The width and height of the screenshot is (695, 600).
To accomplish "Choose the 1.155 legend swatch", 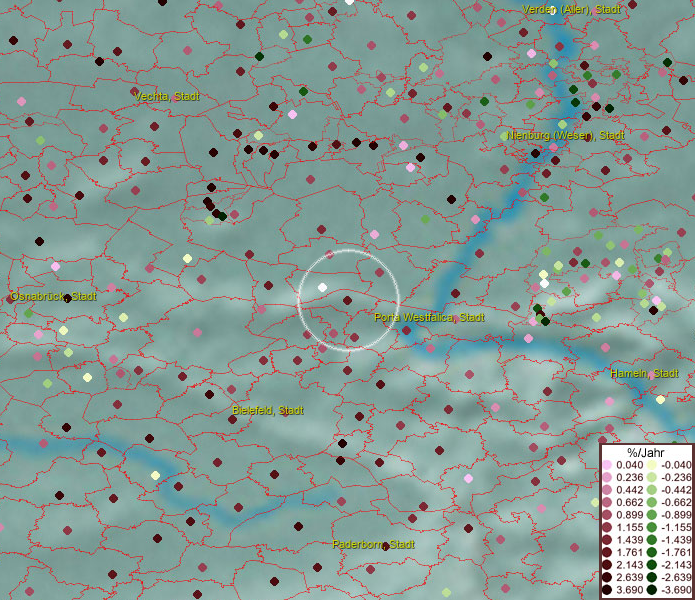I will [607, 527].
